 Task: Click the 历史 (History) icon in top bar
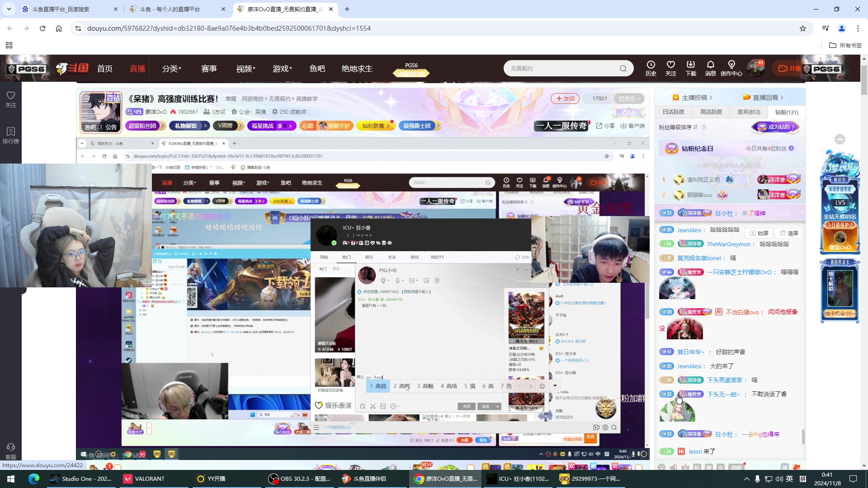[x=651, y=68]
